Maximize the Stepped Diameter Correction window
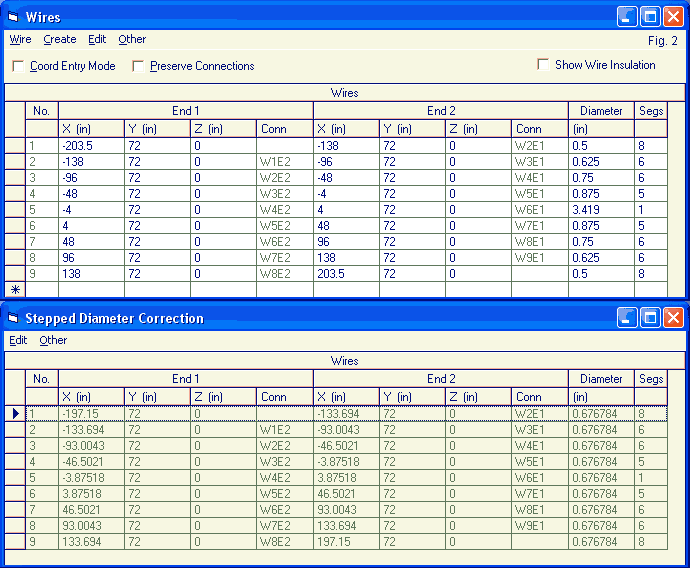690x568 pixels. coord(650,317)
